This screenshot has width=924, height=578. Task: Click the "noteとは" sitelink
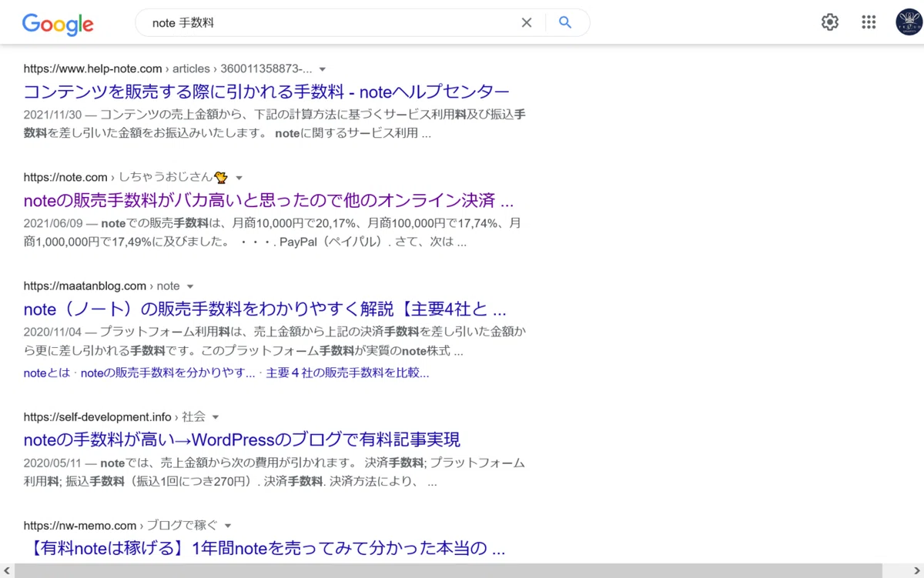point(47,373)
